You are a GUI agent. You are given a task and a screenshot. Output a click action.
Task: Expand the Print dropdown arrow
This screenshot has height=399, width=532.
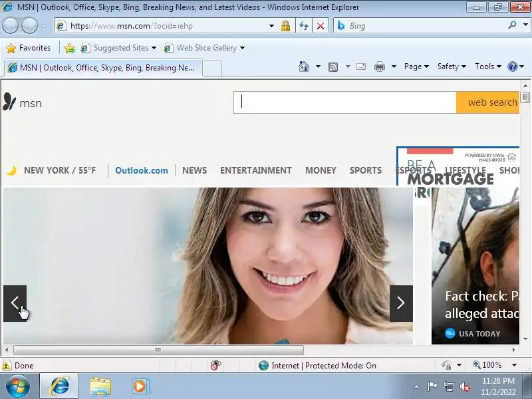tap(394, 66)
